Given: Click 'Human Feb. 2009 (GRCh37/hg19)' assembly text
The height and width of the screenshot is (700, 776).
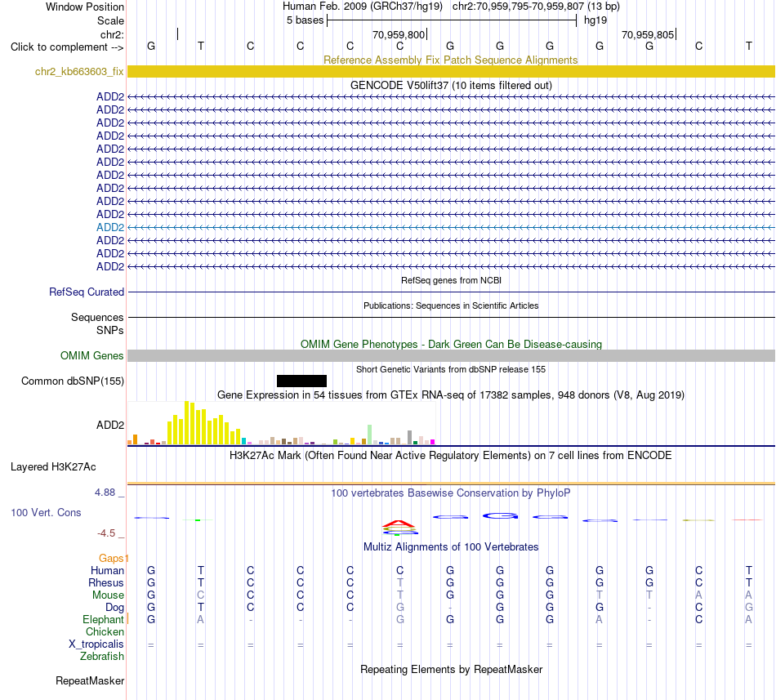Looking at the screenshot, I should (362, 7).
